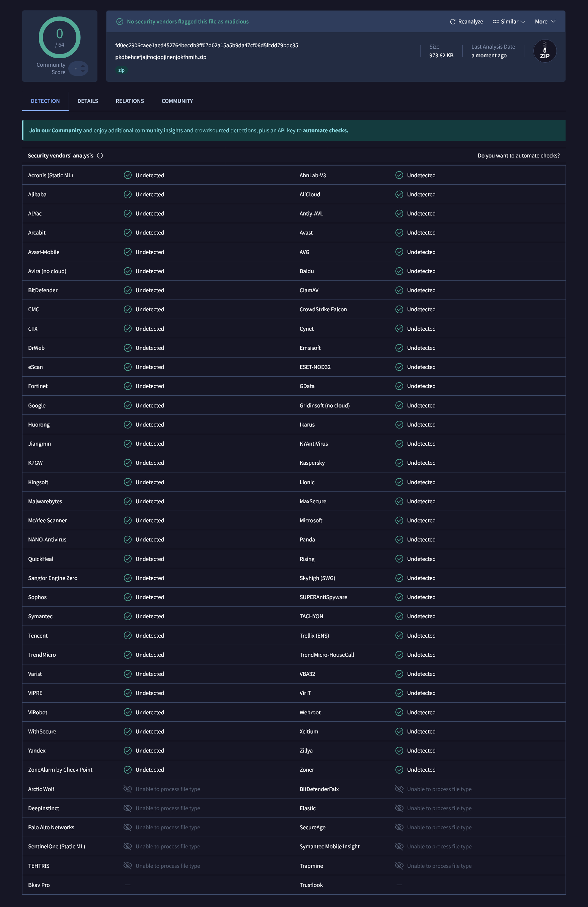Viewport: 588px width, 907px height.
Task: Click Kaspersky undetected checkmark icon
Action: pyautogui.click(x=399, y=463)
